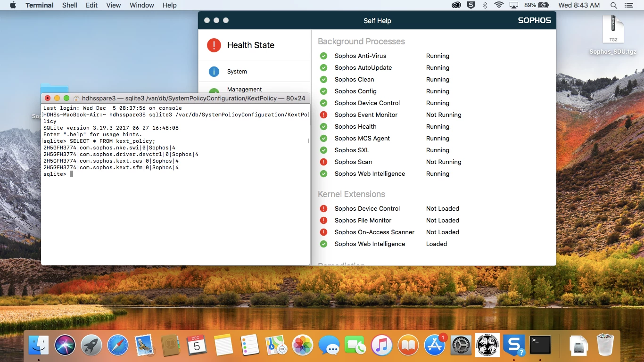The height and width of the screenshot is (362, 644).
Task: Open System Preferences gear in Dock
Action: [461, 346]
